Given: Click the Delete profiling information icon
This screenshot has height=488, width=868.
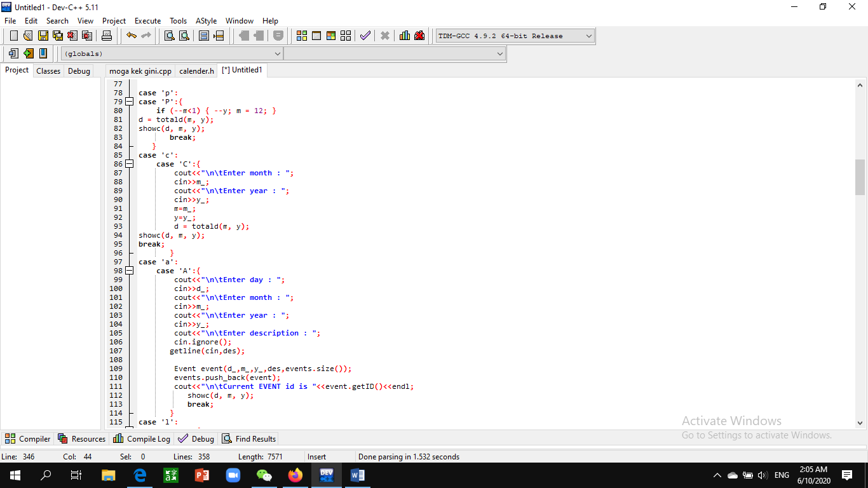Looking at the screenshot, I should click(419, 36).
